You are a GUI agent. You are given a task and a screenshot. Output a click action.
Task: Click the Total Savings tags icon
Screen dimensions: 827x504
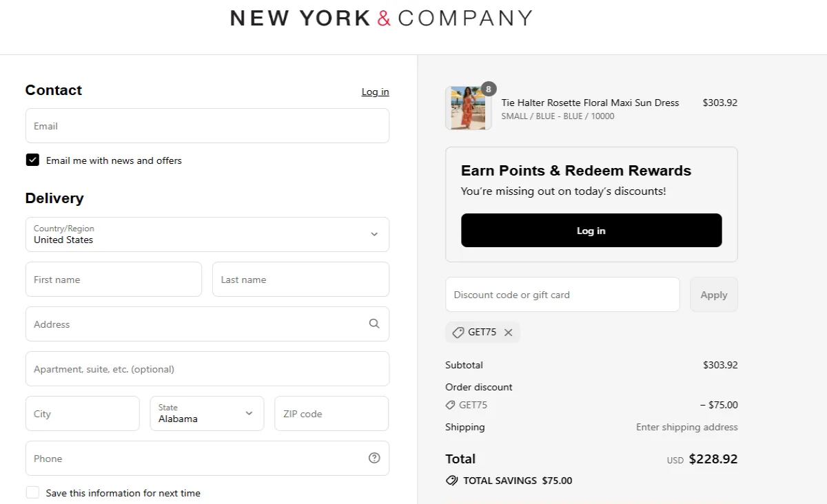(x=452, y=481)
